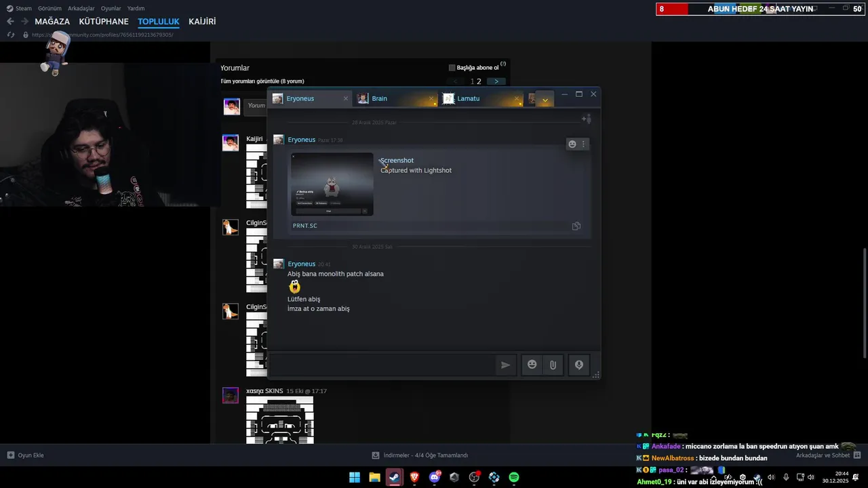The width and height of the screenshot is (868, 488).
Task: Click Oyun Ekle at the bottom left
Action: click(26, 455)
